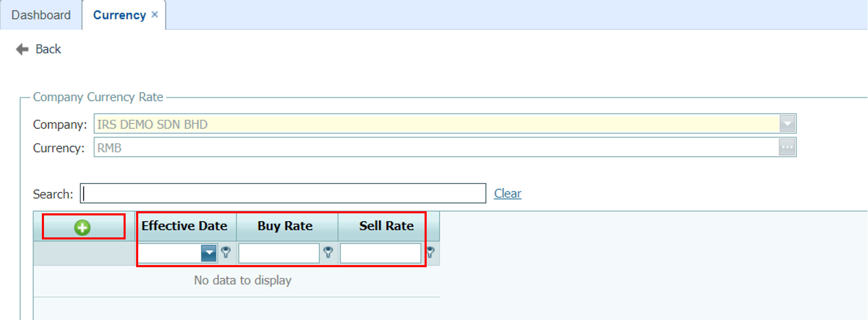This screenshot has height=320, width=868.
Task: Click the Effective Date filter input
Action: pyautogui.click(x=170, y=253)
